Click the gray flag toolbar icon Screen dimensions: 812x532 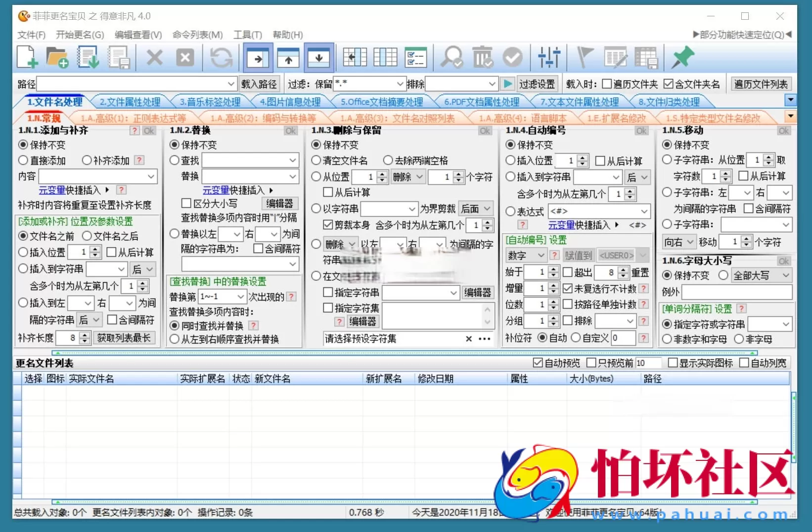click(x=585, y=57)
